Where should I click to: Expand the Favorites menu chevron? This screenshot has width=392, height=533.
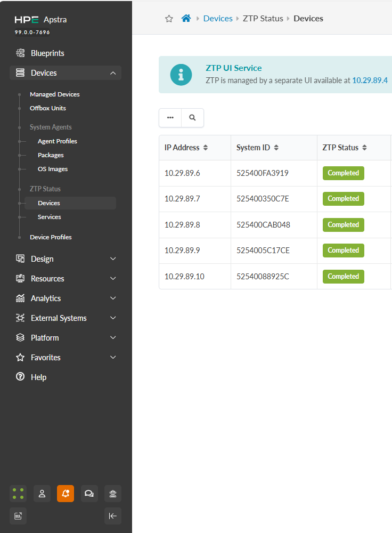pos(113,357)
